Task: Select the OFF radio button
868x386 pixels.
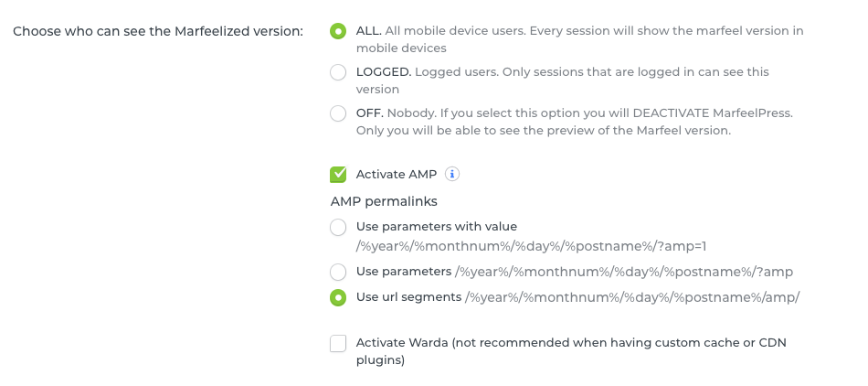Action: (x=338, y=113)
